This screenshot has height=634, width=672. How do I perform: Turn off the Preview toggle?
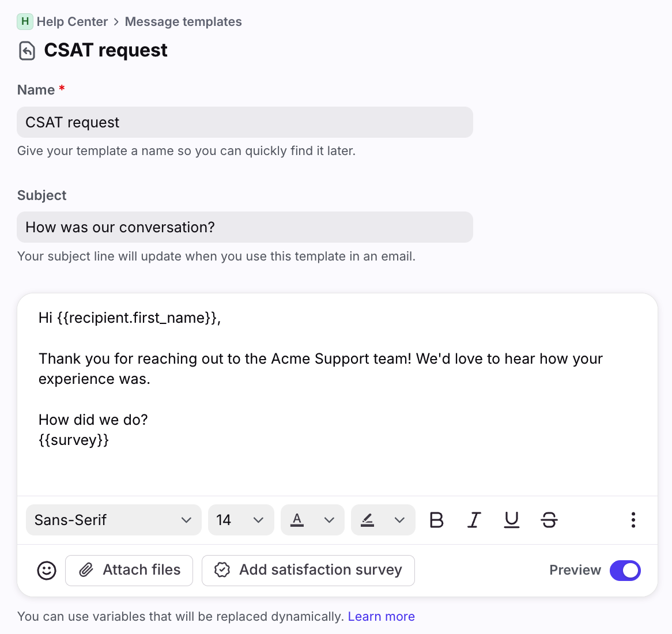coord(625,571)
